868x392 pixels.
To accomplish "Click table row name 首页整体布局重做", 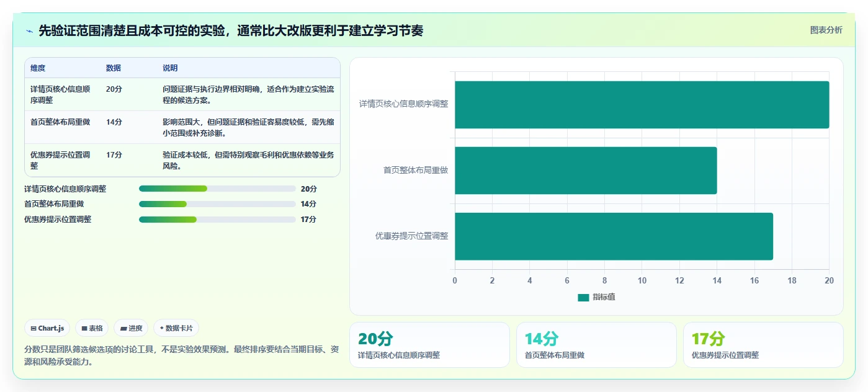I will tap(60, 122).
